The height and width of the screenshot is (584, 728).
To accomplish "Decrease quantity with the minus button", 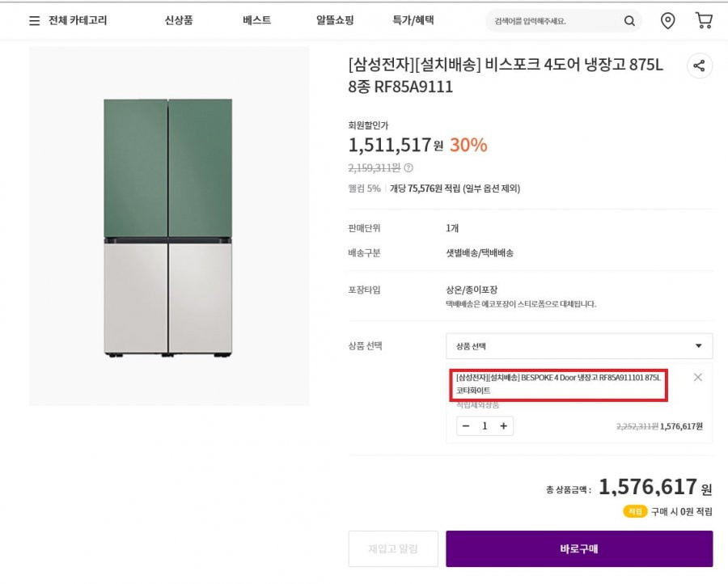I will 466,426.
